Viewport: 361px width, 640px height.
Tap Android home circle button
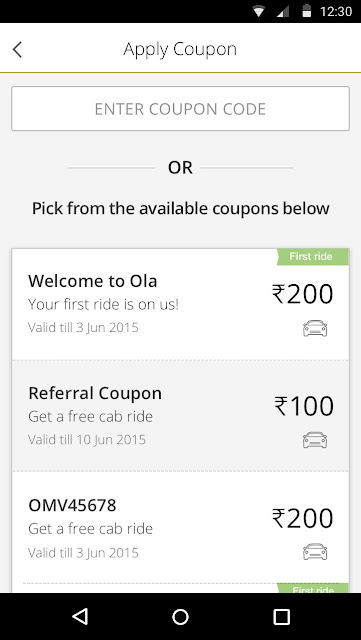(x=180, y=617)
